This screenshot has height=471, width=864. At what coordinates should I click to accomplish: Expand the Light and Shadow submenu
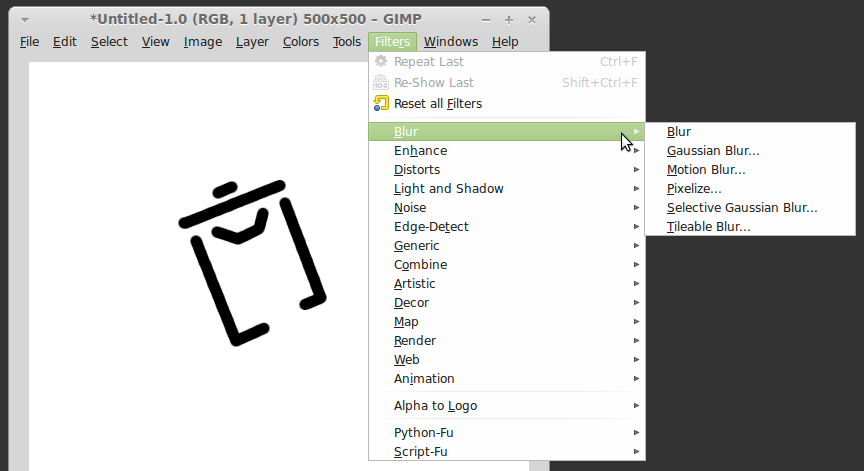(506, 188)
